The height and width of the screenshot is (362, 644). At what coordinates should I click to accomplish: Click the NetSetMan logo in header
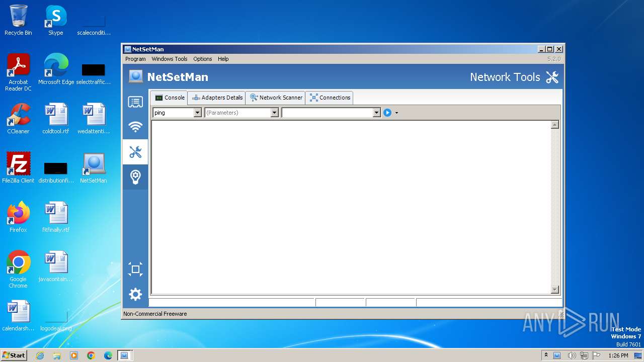pos(136,76)
